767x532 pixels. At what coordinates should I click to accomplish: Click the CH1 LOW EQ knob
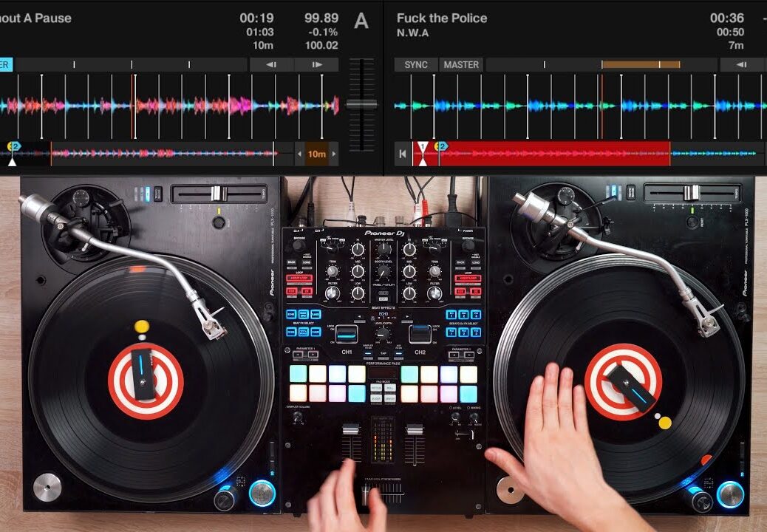358,293
